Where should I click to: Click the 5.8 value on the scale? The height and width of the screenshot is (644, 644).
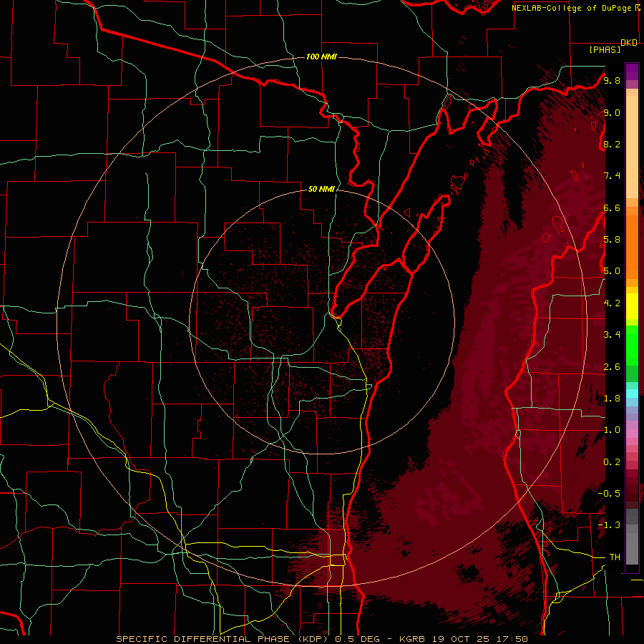[x=612, y=240]
